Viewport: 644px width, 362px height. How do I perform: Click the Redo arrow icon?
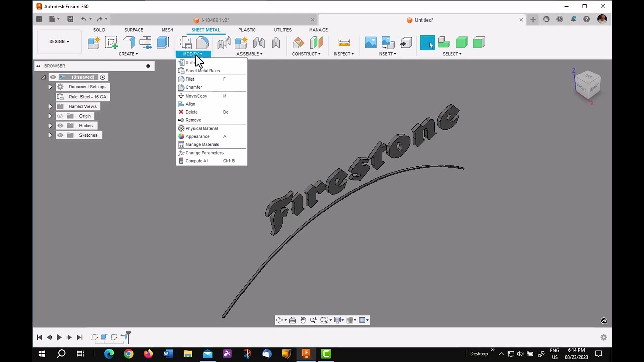point(99,19)
